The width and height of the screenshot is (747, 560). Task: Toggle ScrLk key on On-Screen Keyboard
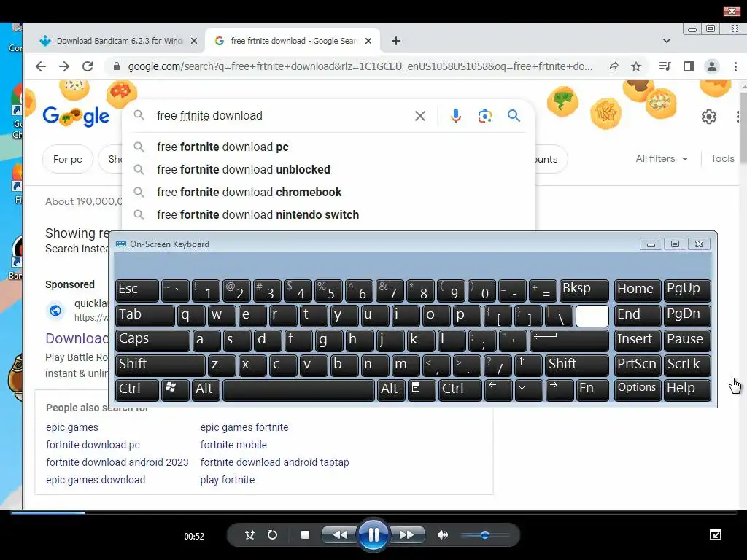(687, 365)
